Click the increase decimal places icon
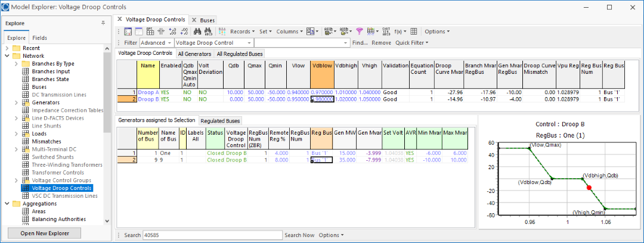This screenshot has width=644, height=243. [x=172, y=32]
